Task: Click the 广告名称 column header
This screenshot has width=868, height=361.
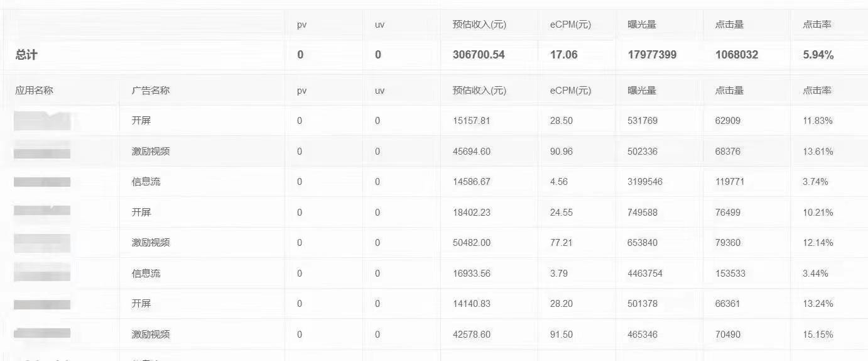Action: point(151,90)
